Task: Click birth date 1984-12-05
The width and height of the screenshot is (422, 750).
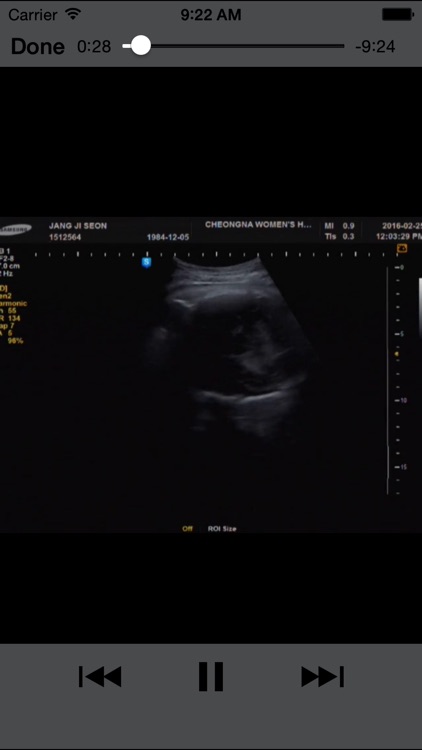Action: coord(167,237)
